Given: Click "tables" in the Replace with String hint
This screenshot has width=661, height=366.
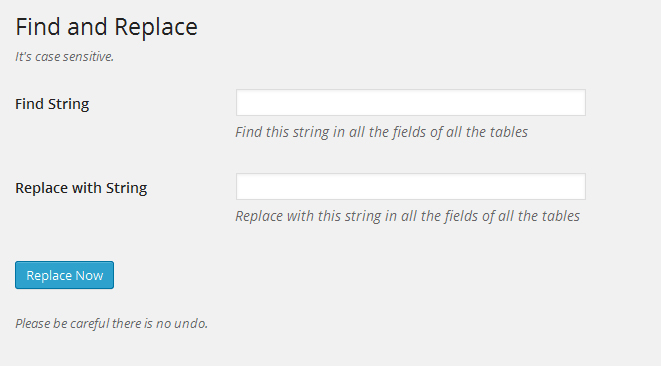Looking at the screenshot, I should (x=561, y=216).
